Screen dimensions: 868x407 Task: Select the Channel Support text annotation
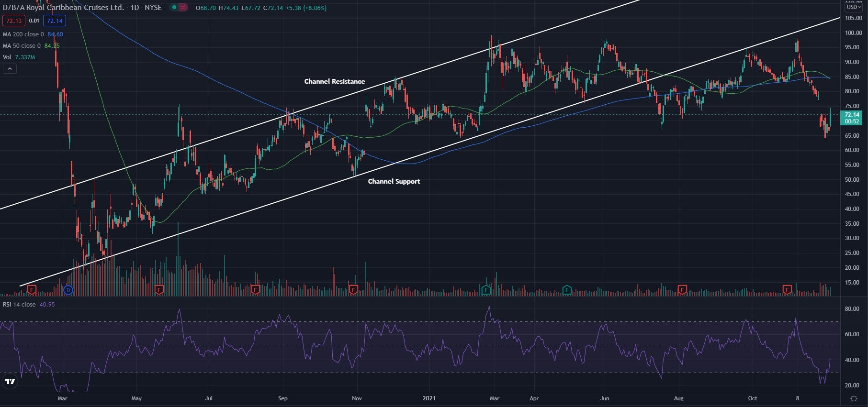394,181
